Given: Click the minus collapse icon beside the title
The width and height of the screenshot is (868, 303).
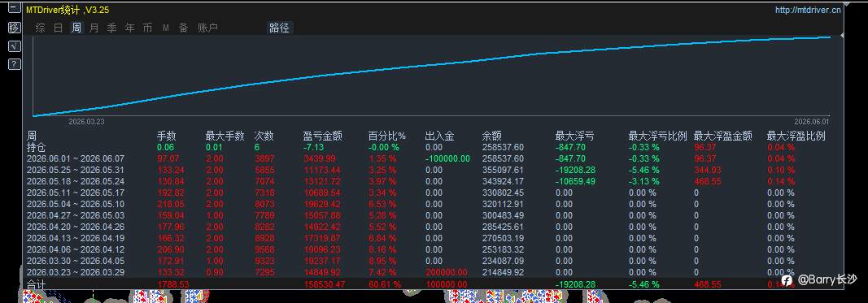Looking at the screenshot, I should (x=15, y=9).
